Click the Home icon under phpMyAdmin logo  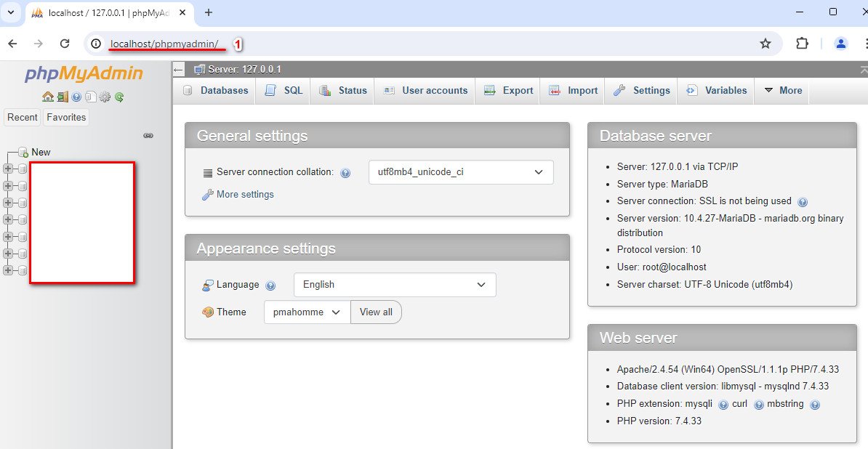pyautogui.click(x=47, y=97)
